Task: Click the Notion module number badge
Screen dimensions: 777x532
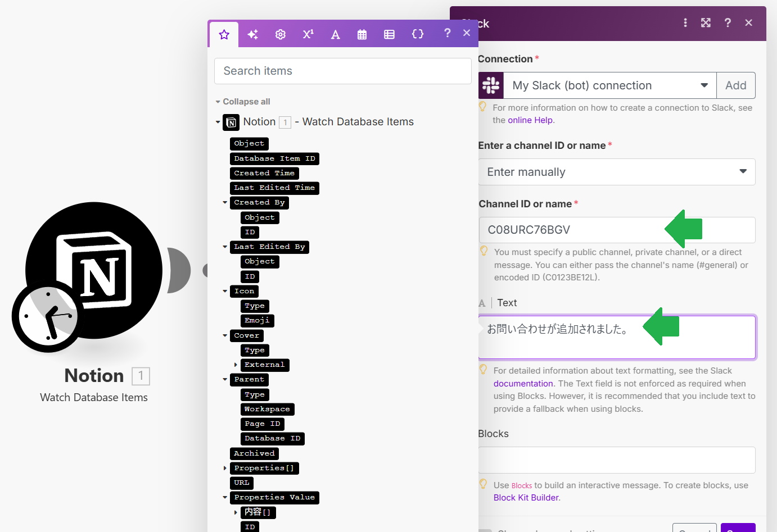Action: (141, 376)
